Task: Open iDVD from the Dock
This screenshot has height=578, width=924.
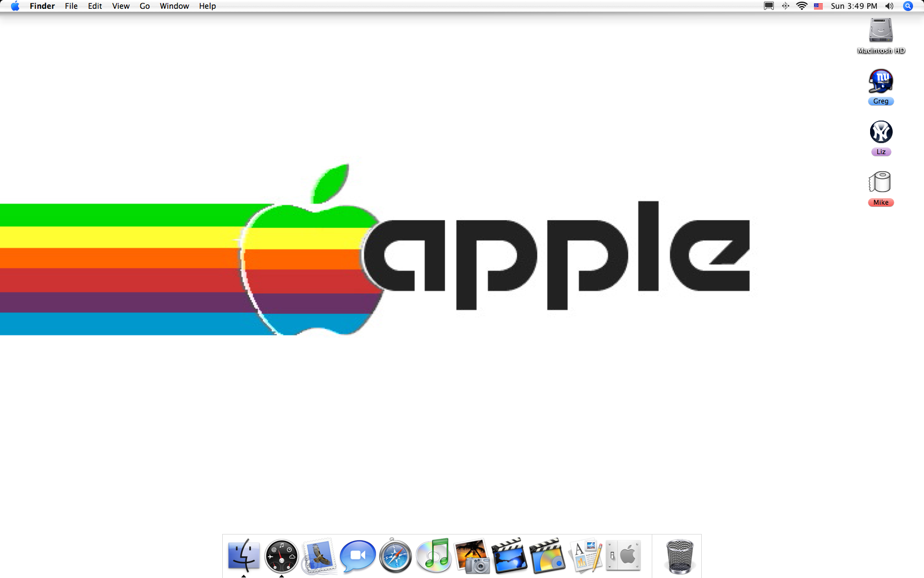Action: tap(547, 556)
